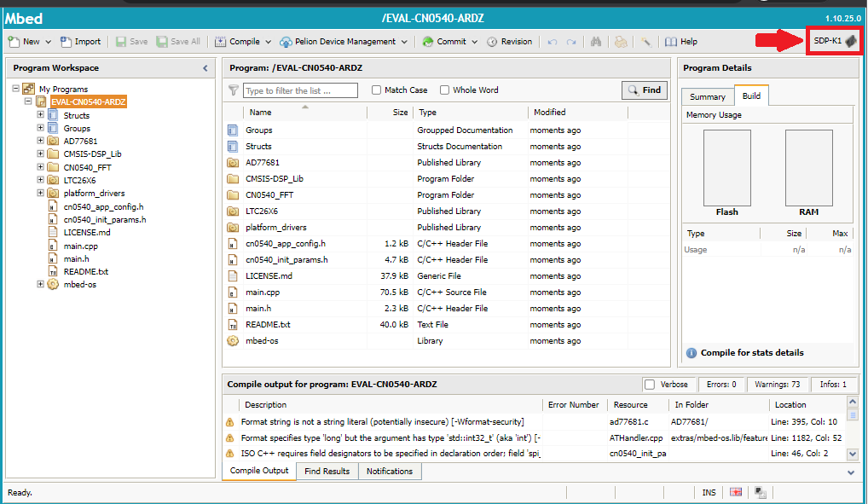This screenshot has width=868, height=504.
Task: Select cn0540_app_config.h in workspace tree
Action: point(103,206)
